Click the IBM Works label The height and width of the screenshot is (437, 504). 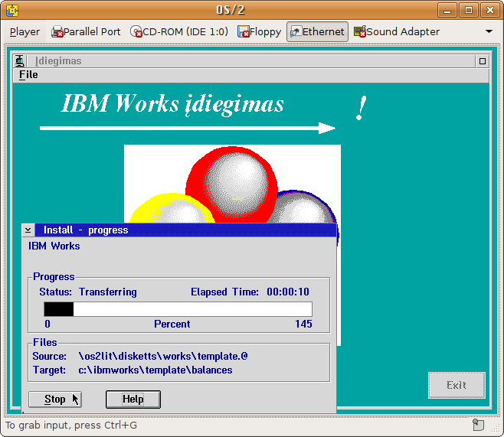coord(54,246)
